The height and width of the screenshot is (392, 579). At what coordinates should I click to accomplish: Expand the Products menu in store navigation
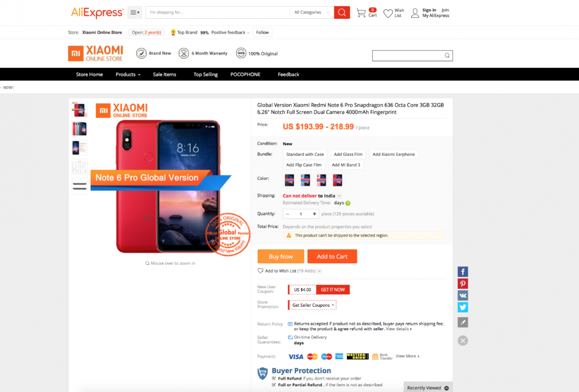pyautogui.click(x=128, y=74)
